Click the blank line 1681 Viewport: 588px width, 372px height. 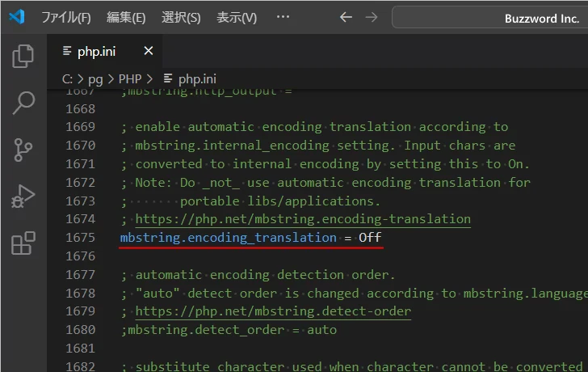tap(317, 349)
